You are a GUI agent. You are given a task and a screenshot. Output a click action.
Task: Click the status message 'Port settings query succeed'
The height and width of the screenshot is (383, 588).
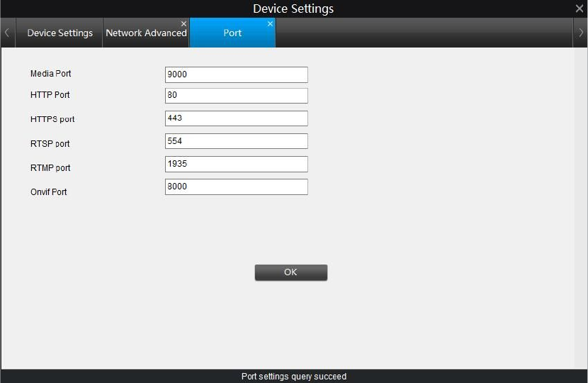tap(294, 376)
